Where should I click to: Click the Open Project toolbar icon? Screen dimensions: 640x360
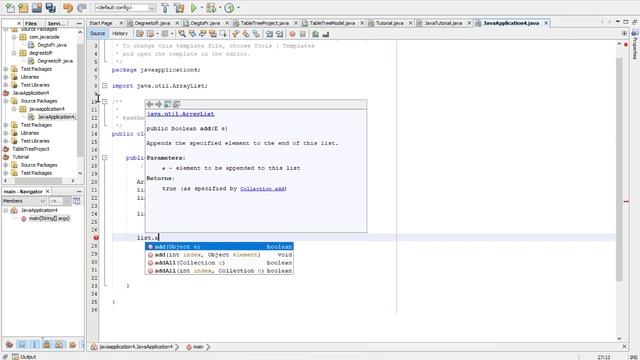pos(37,7)
